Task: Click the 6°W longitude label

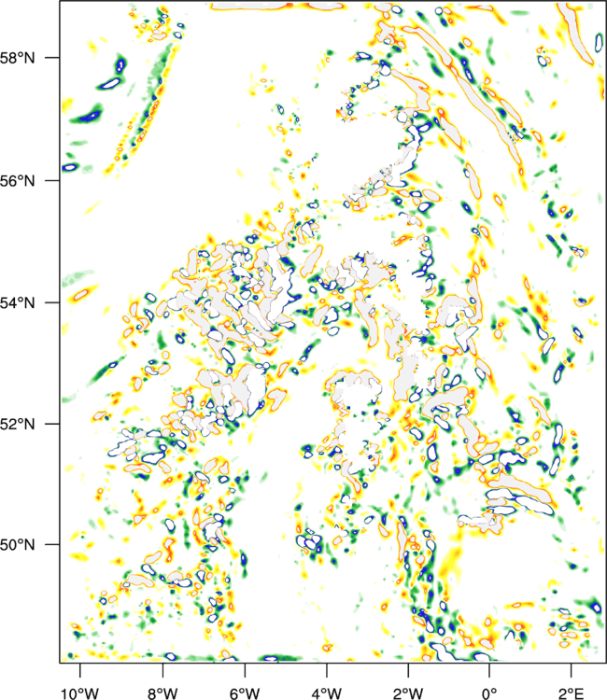Action: pos(245,693)
